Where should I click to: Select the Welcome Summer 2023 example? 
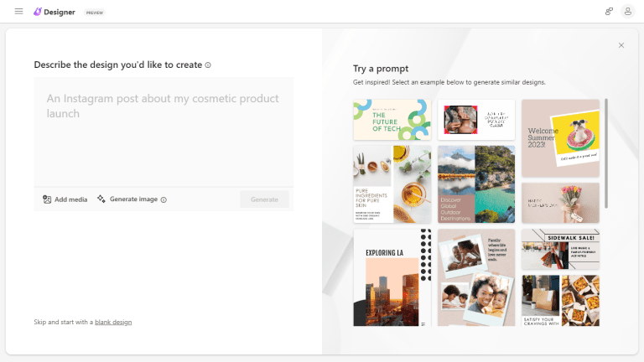pyautogui.click(x=560, y=138)
